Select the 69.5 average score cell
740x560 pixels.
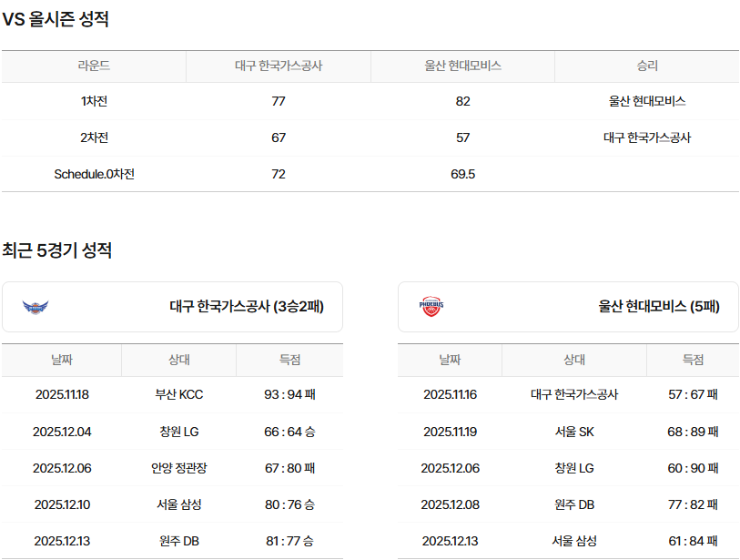click(x=462, y=174)
